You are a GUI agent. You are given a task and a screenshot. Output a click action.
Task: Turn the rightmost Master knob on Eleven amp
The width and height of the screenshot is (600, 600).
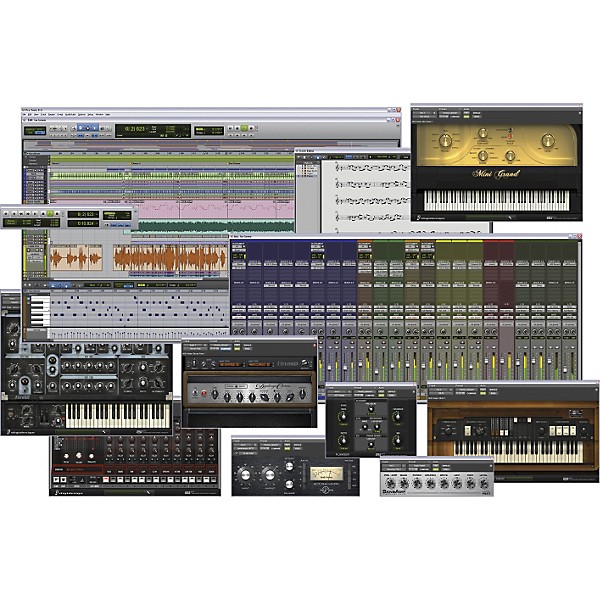coord(302,393)
